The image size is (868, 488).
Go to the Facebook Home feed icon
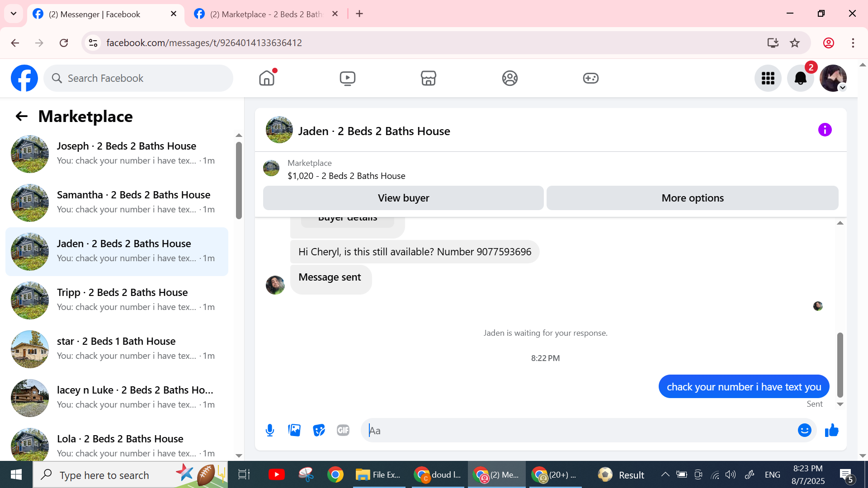point(267,78)
